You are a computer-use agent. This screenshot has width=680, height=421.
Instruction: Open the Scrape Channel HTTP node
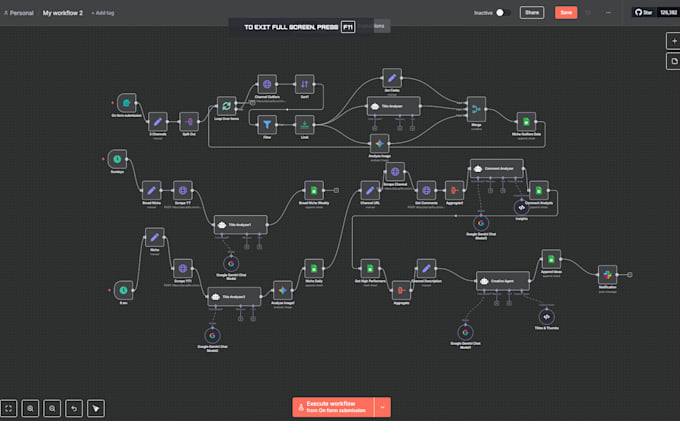click(395, 172)
